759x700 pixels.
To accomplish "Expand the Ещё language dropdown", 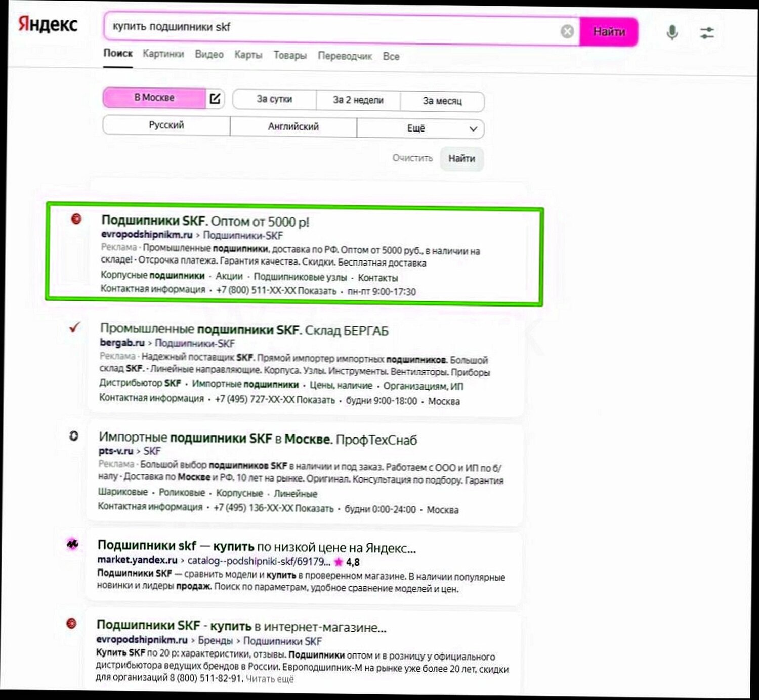I will click(x=420, y=128).
